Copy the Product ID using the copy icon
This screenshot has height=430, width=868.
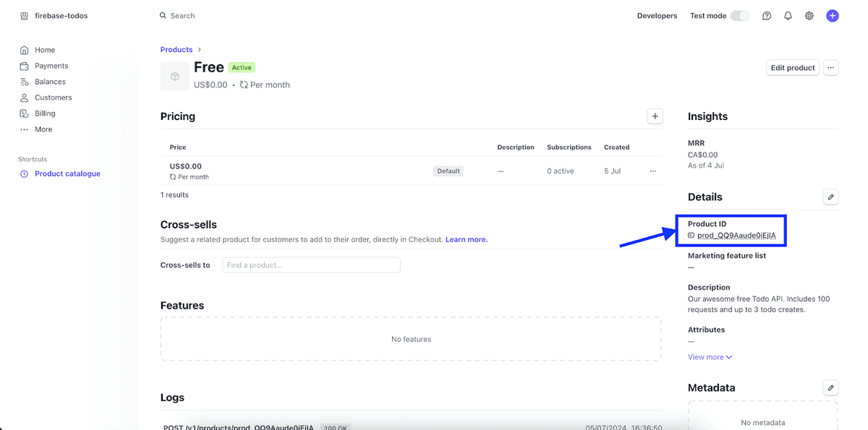[691, 235]
